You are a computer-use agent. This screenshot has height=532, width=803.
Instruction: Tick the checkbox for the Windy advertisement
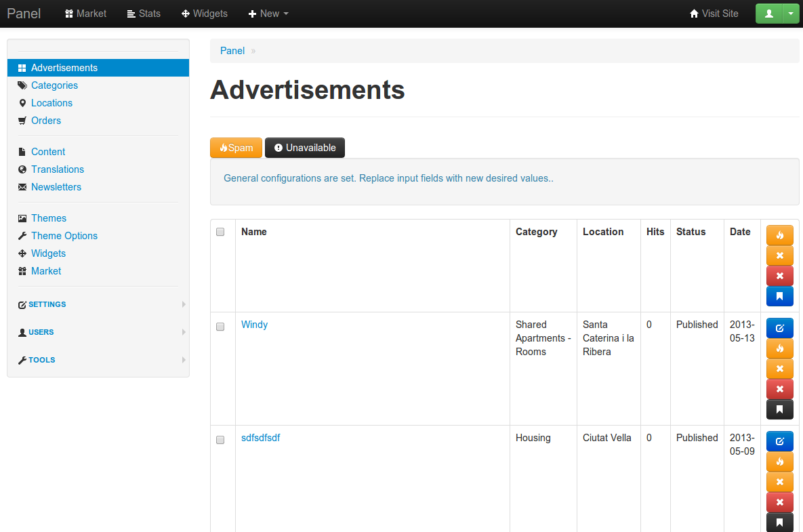220,327
